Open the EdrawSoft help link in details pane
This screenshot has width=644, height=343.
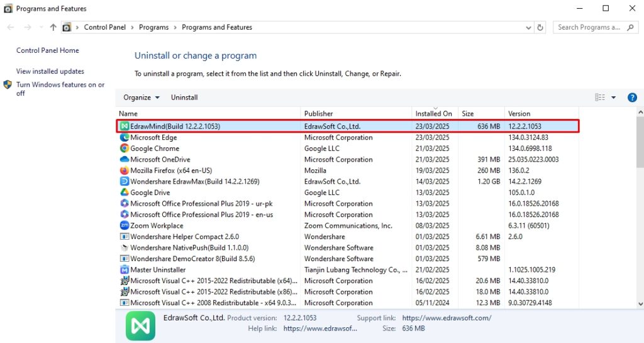320,329
